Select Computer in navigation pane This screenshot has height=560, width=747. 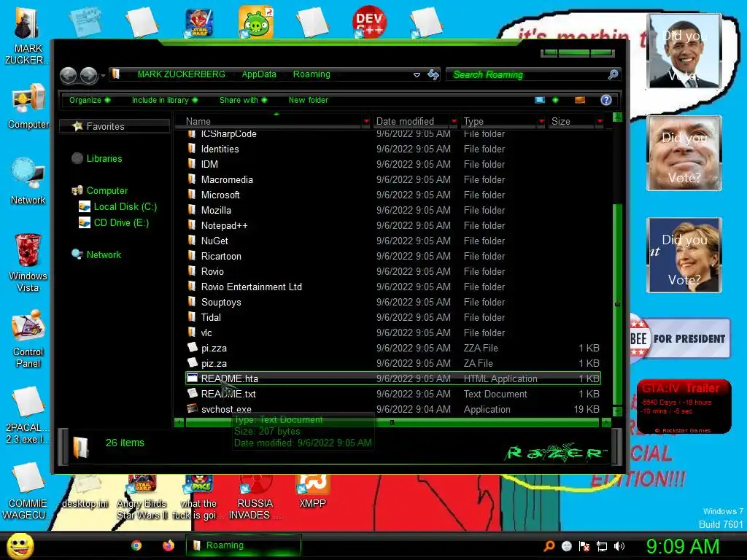pos(107,190)
